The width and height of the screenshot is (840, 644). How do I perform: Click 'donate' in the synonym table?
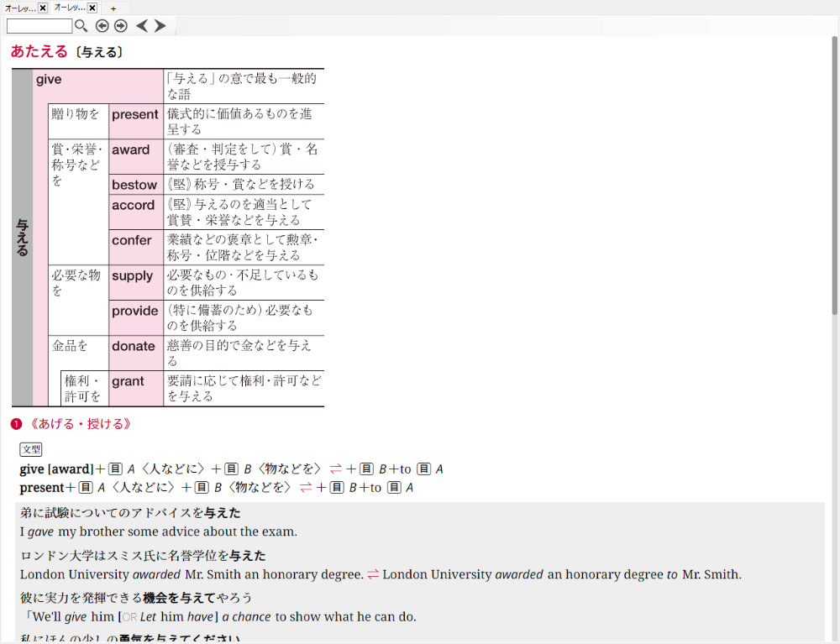tap(134, 346)
